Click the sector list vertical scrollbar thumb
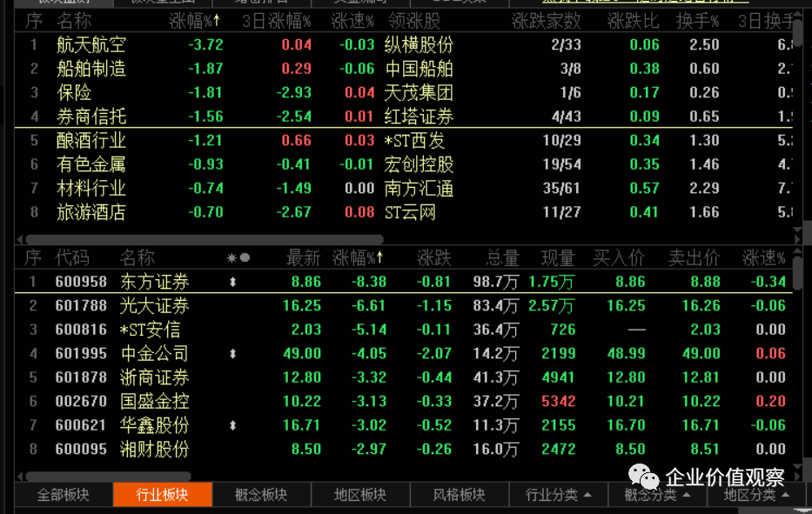Viewport: 812px width, 514px height. pos(797,31)
